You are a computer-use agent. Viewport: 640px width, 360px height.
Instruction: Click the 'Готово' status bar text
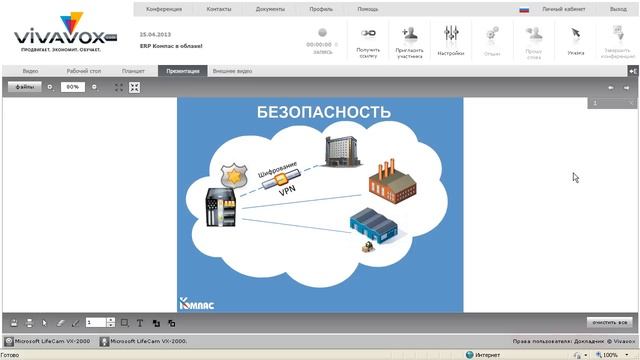10,355
